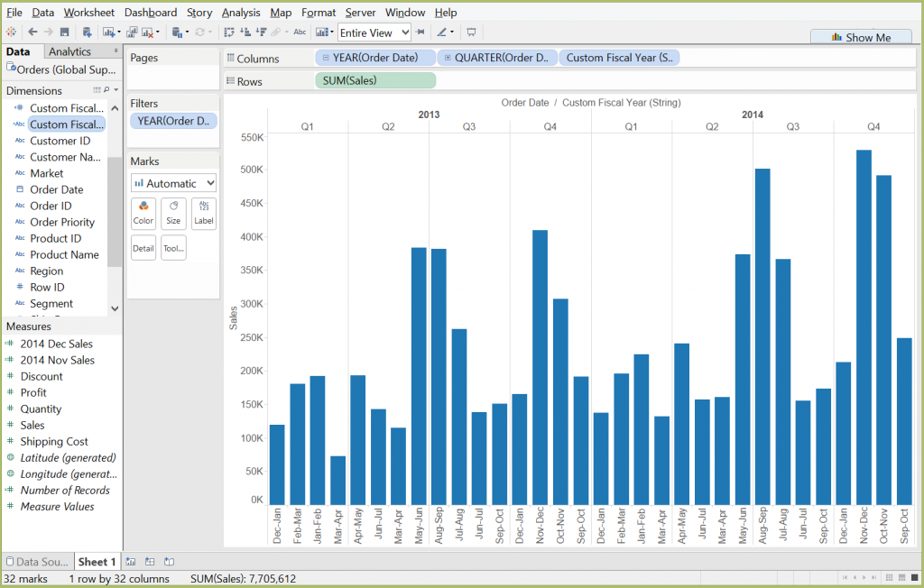Save the workbook with the disk icon

(65, 32)
